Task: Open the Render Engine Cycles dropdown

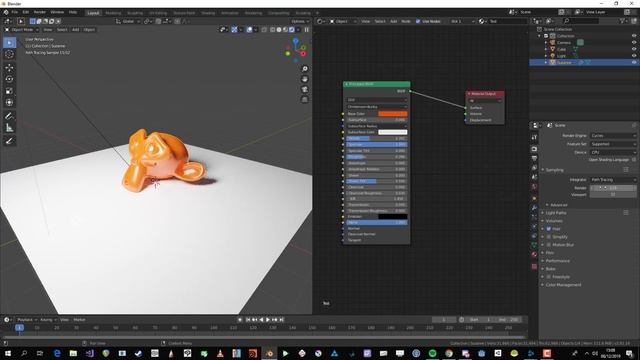Action: (x=613, y=136)
